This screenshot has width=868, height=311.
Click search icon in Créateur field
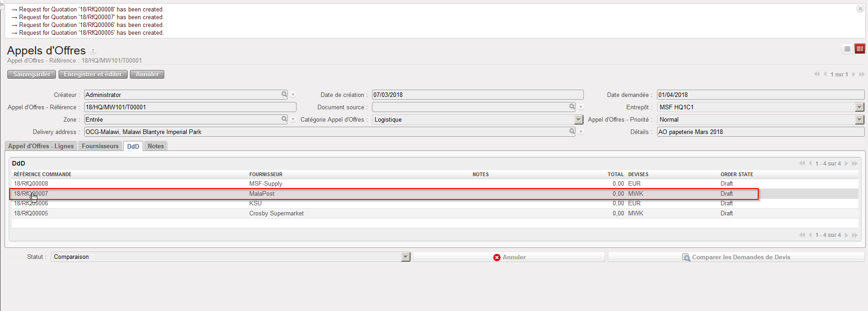pyautogui.click(x=284, y=94)
